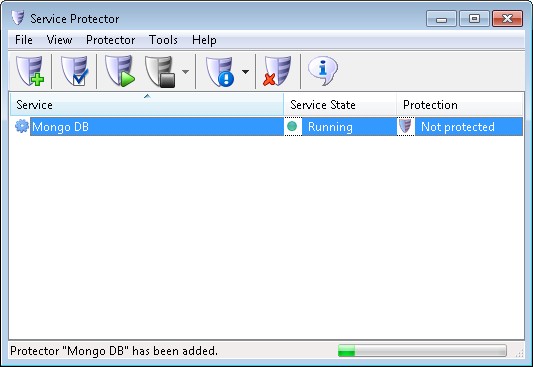The width and height of the screenshot is (533, 367).
Task: Click the shield alert exclamation icon
Action: point(220,72)
